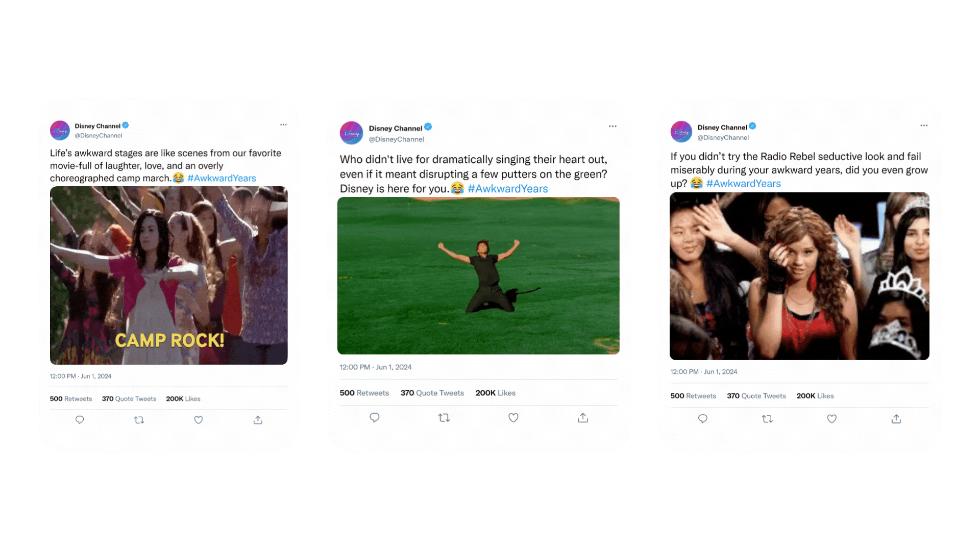The image size is (980, 551).
Task: Reply to the Radio Rebel tweet
Action: [x=703, y=419]
